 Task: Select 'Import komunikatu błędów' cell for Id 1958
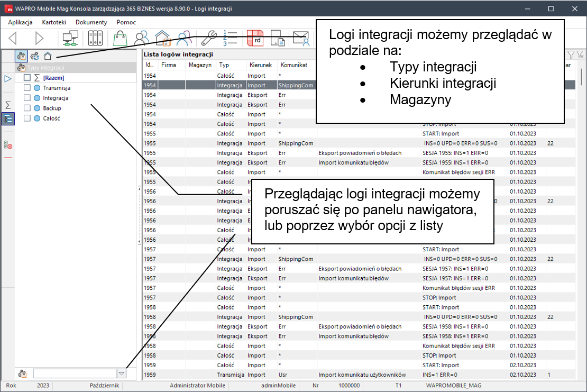[x=353, y=336]
